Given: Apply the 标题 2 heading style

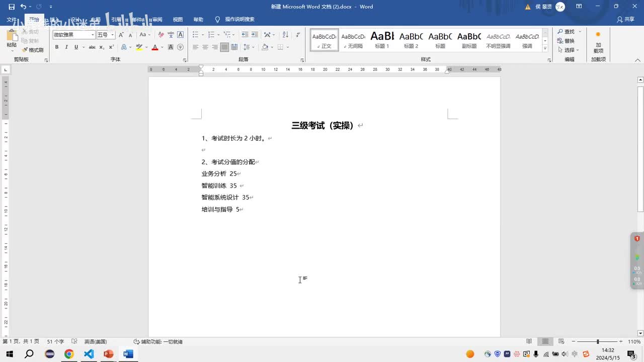Looking at the screenshot, I should pyautogui.click(x=411, y=40).
